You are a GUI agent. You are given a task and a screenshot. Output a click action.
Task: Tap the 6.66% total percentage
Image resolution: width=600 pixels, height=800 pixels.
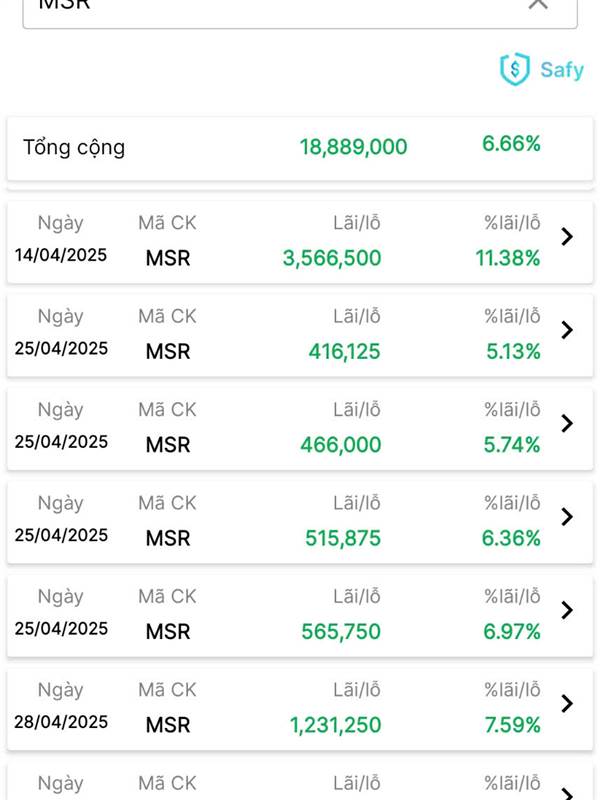click(x=511, y=144)
